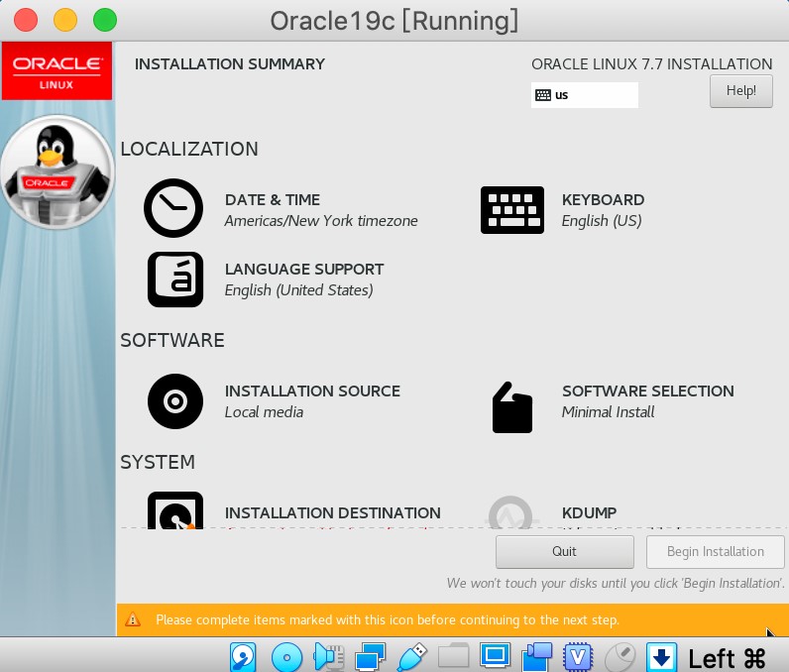Open Date & Time clock icon

173,208
